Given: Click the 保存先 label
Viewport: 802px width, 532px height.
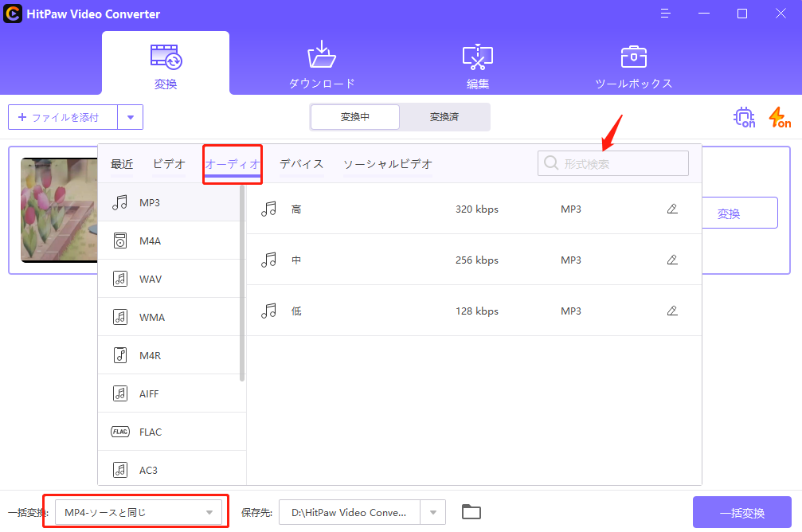Looking at the screenshot, I should click(x=256, y=513).
